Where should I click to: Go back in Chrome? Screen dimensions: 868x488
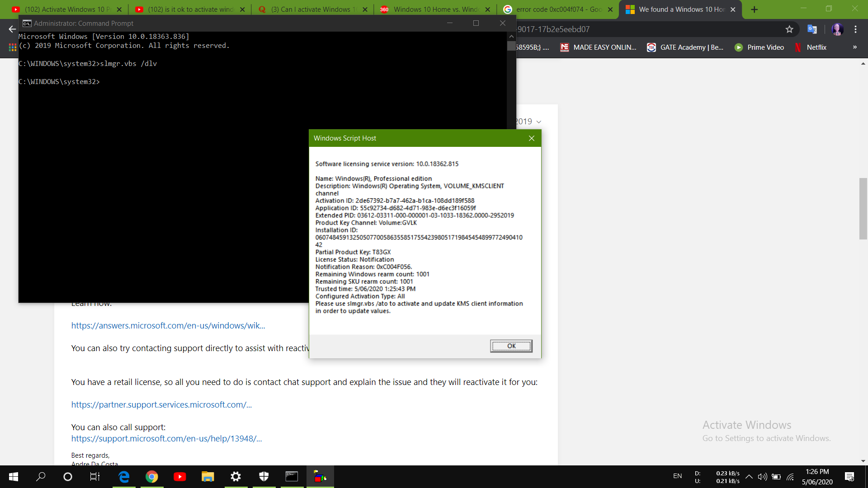click(x=12, y=29)
